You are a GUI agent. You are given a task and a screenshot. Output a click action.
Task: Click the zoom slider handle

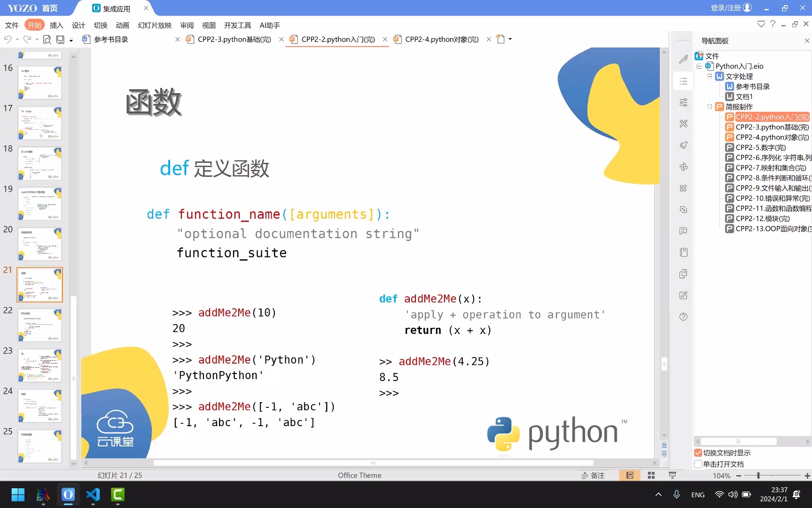(x=758, y=476)
